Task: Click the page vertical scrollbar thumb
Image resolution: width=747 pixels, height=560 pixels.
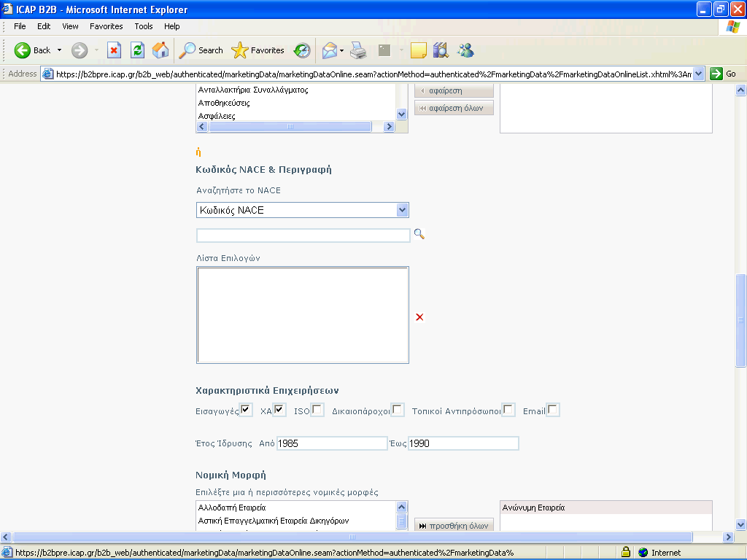Action: [x=740, y=321]
